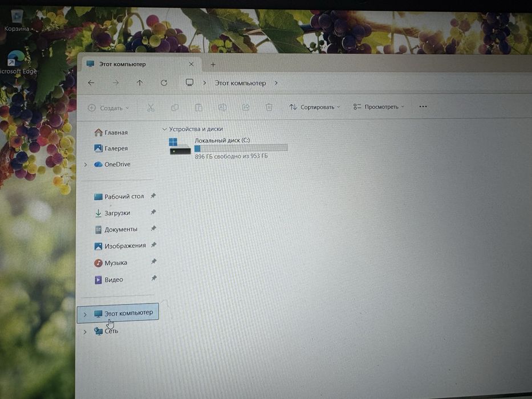
Task: Click Этот компьютер breadcrumb in address bar
Action: (240, 83)
